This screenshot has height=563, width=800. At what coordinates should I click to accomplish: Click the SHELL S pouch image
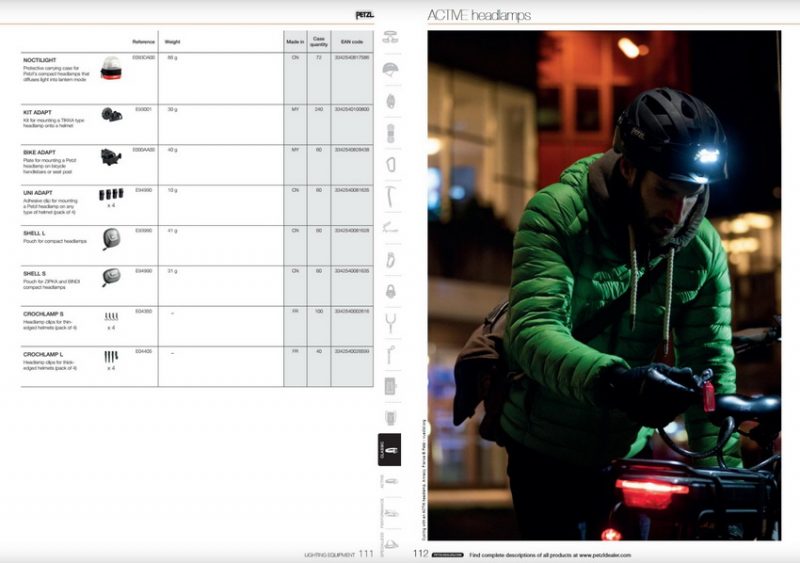[x=111, y=276]
